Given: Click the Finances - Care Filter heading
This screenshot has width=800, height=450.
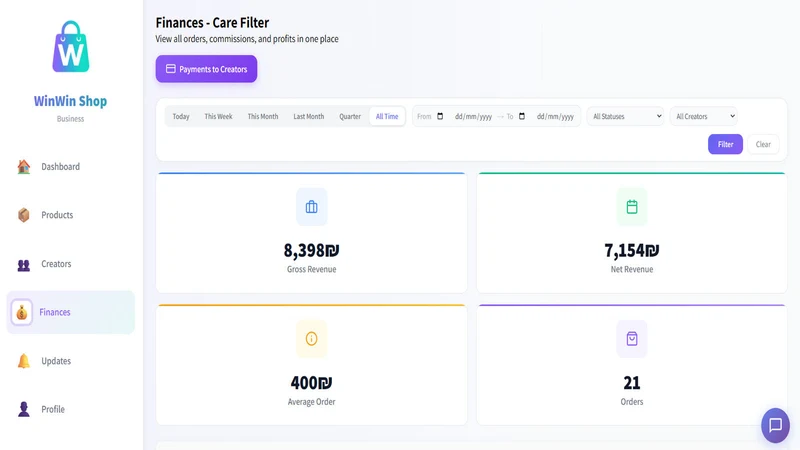Looking at the screenshot, I should pos(212,23).
